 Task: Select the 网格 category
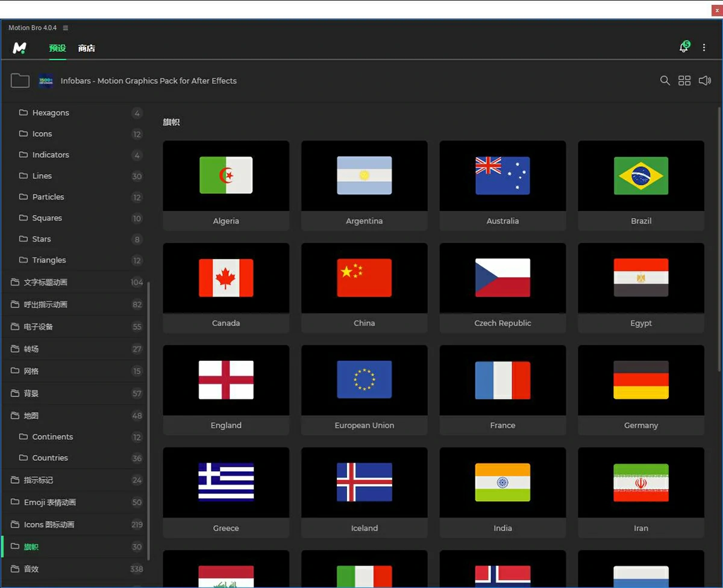click(x=75, y=371)
